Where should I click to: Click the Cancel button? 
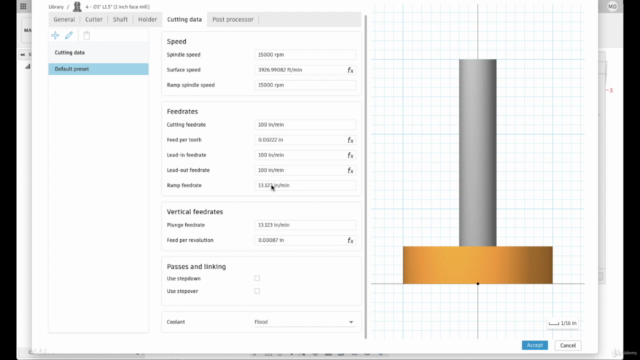pyautogui.click(x=568, y=345)
